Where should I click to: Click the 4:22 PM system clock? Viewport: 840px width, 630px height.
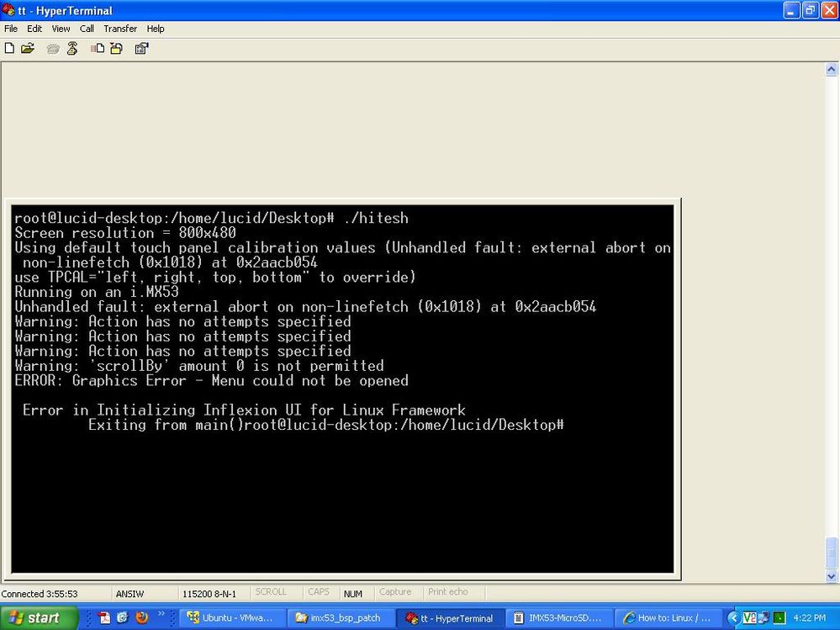(x=810, y=618)
